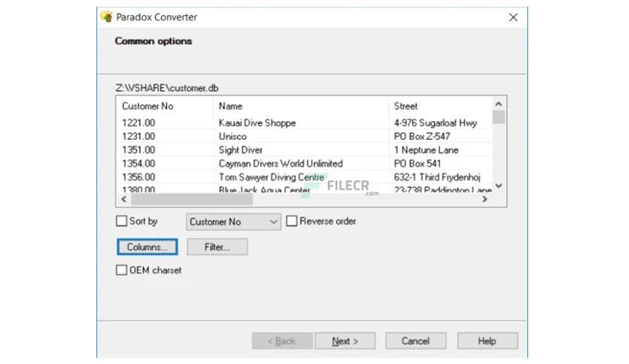Tick the Reverse order checkbox
Image resolution: width=629 pixels, height=364 pixels.
292,221
